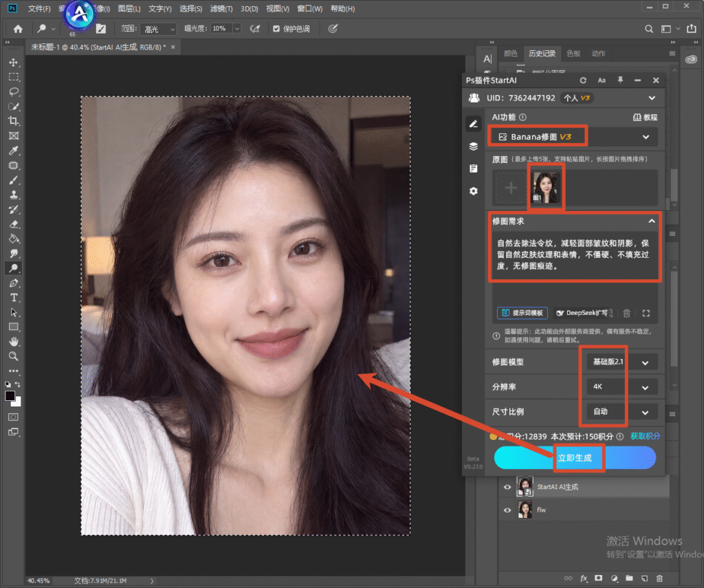
Task: Select the History Brush tool
Action: tap(14, 209)
